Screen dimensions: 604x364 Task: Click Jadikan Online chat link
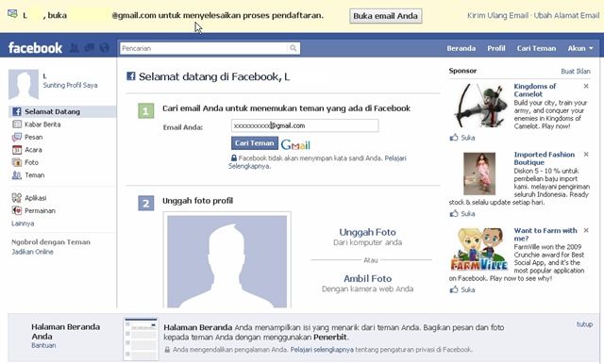point(32,252)
